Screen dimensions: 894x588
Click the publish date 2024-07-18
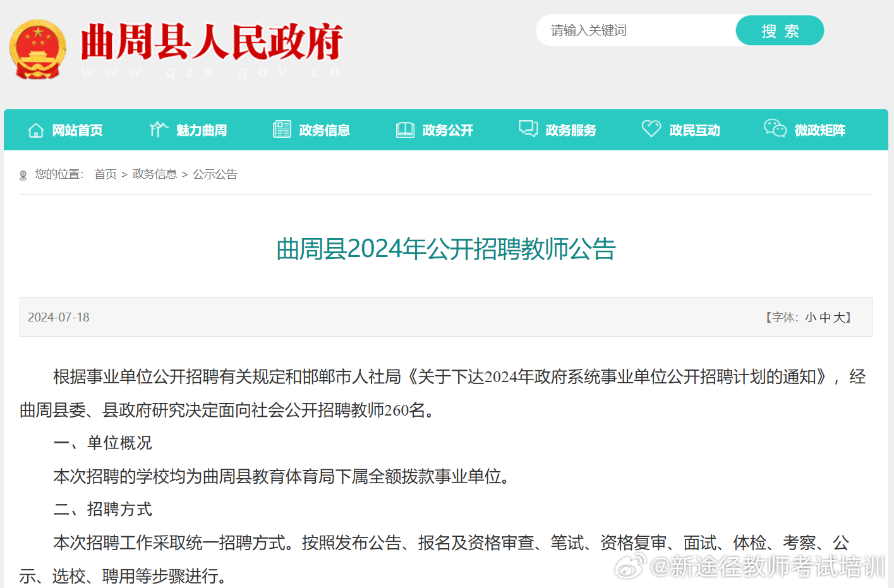pos(59,317)
